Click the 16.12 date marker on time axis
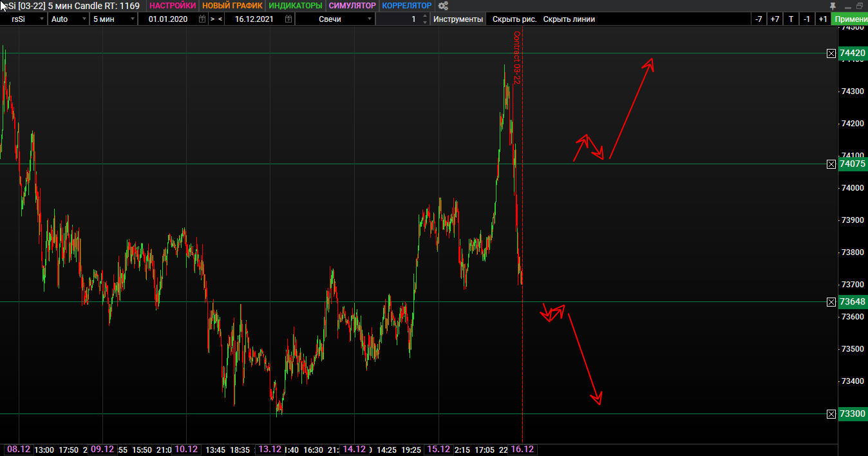Image resolution: width=868 pixels, height=456 pixels. [x=522, y=450]
